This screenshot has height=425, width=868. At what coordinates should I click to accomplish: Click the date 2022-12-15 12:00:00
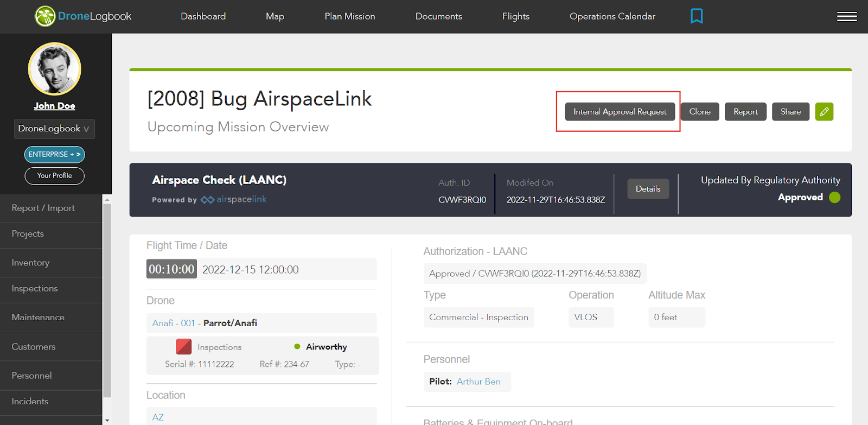(x=251, y=270)
